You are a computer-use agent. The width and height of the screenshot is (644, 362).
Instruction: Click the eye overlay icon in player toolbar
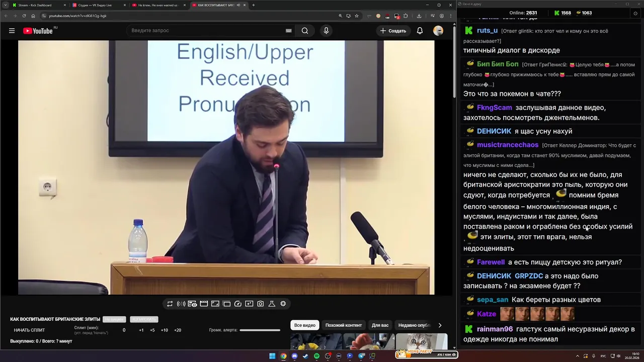point(192,304)
